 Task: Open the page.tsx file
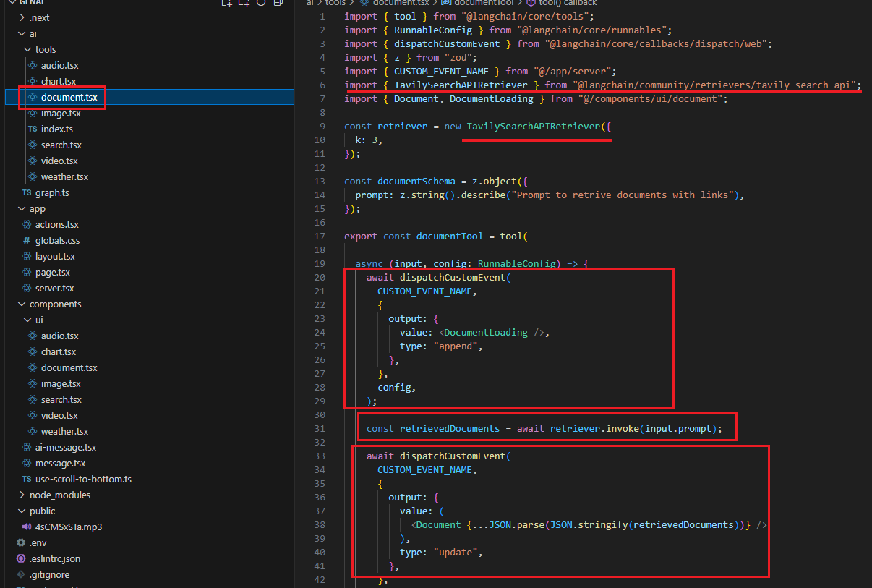point(53,273)
